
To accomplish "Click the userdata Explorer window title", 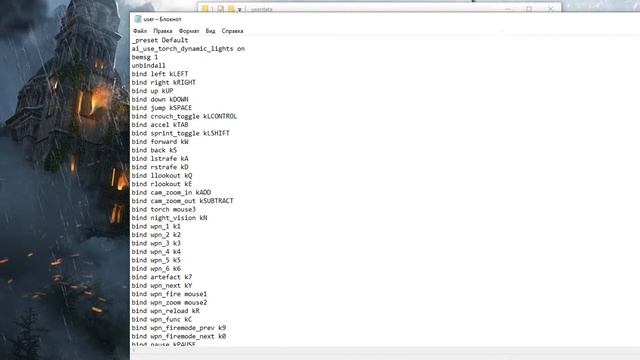I will tap(262, 9).
